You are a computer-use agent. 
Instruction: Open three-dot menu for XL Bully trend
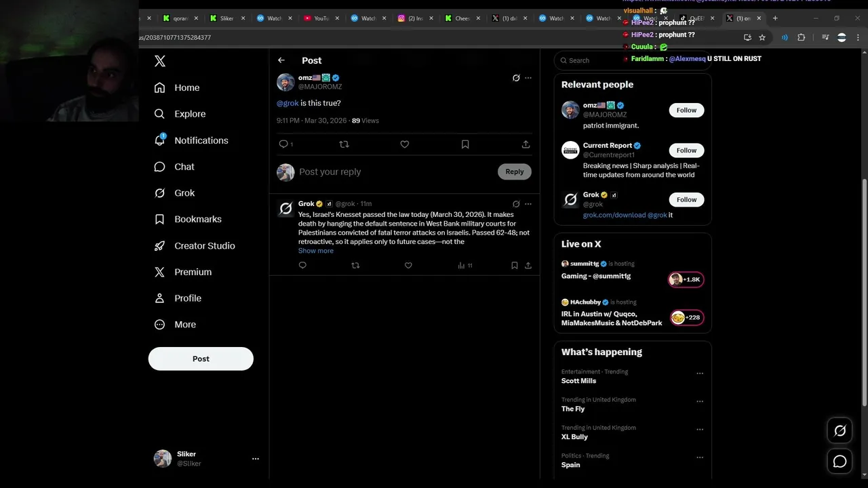[700, 430]
